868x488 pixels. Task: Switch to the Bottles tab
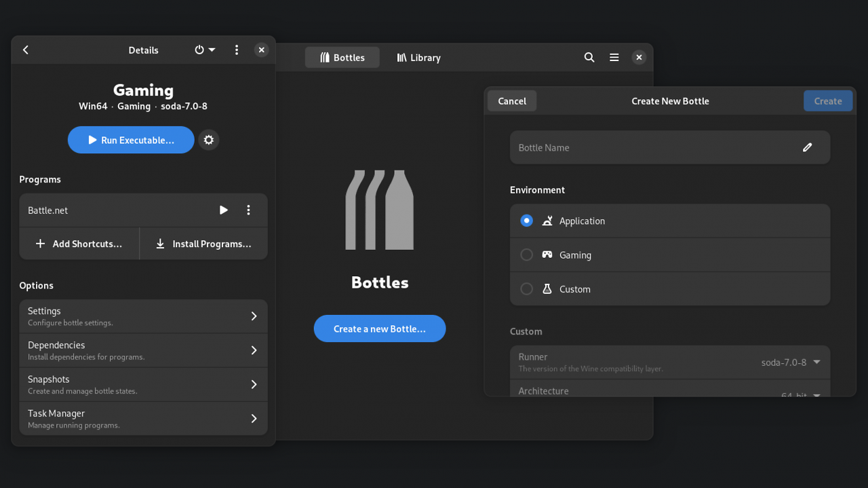[342, 58]
